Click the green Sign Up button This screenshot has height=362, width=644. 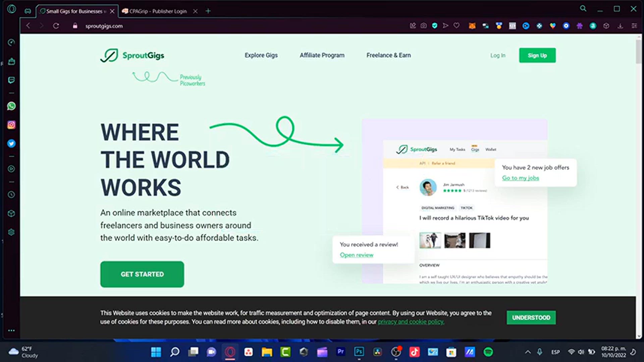pos(537,55)
